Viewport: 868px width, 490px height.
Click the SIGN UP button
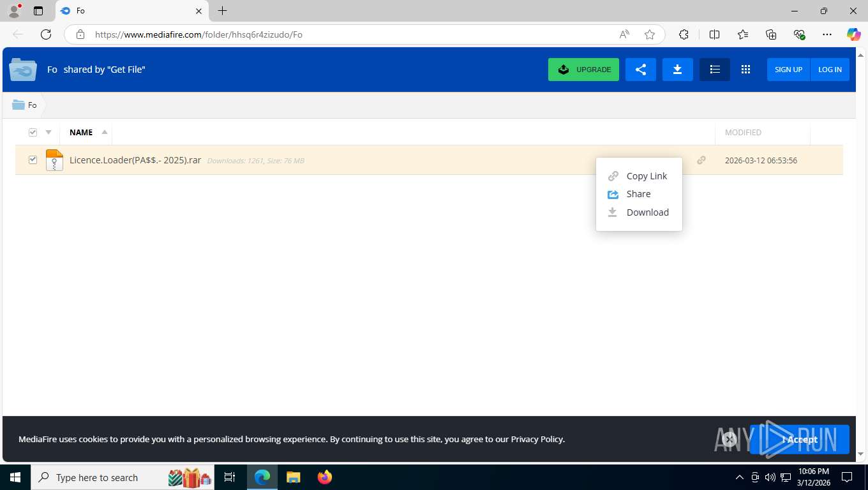(x=788, y=70)
